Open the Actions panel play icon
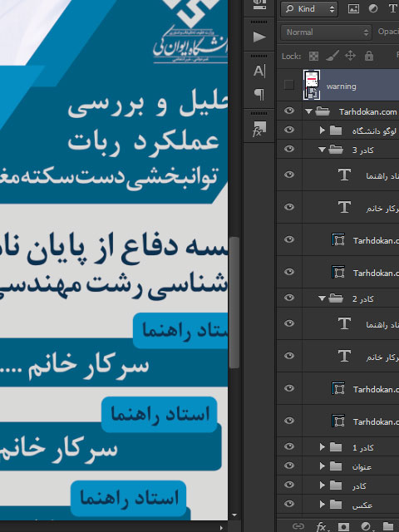The width and height of the screenshot is (399, 532). point(259,37)
